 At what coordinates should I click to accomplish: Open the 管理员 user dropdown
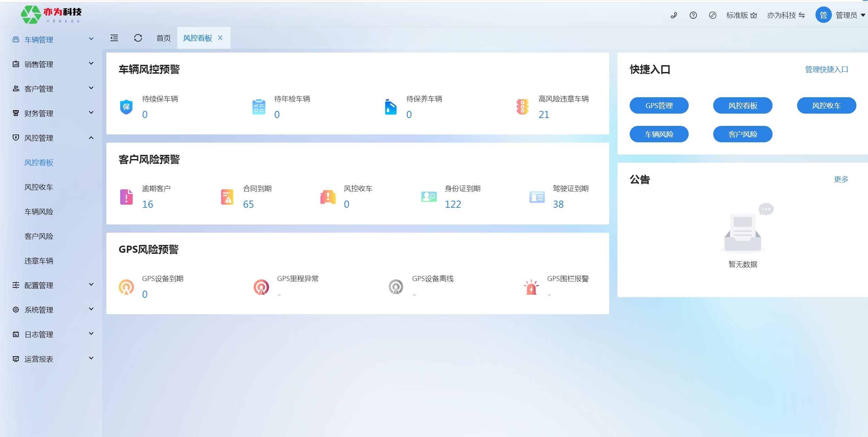847,15
